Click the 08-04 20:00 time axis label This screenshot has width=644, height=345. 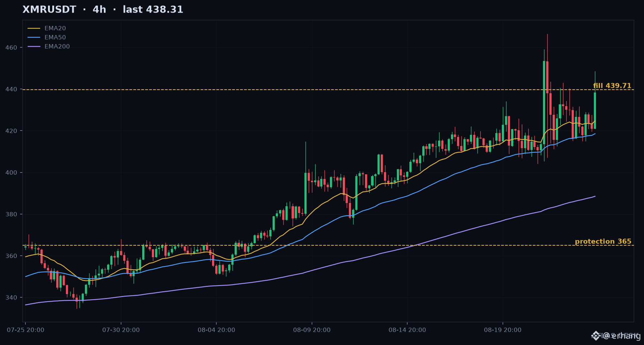[x=216, y=330]
